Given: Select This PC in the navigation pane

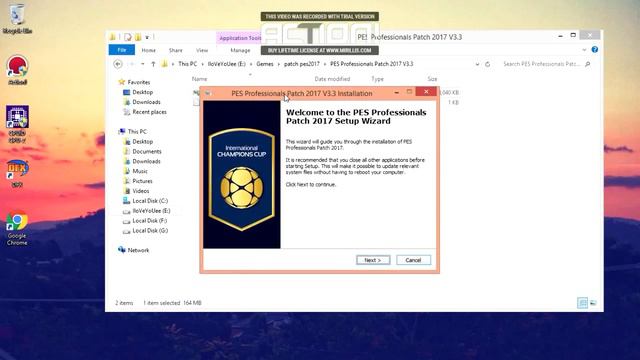Looking at the screenshot, I should pyautogui.click(x=137, y=131).
